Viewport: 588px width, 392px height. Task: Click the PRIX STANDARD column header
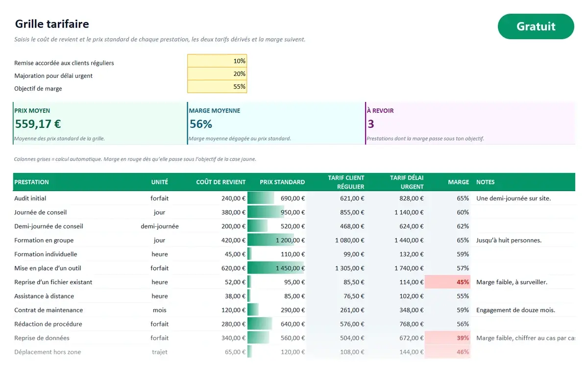pos(282,182)
